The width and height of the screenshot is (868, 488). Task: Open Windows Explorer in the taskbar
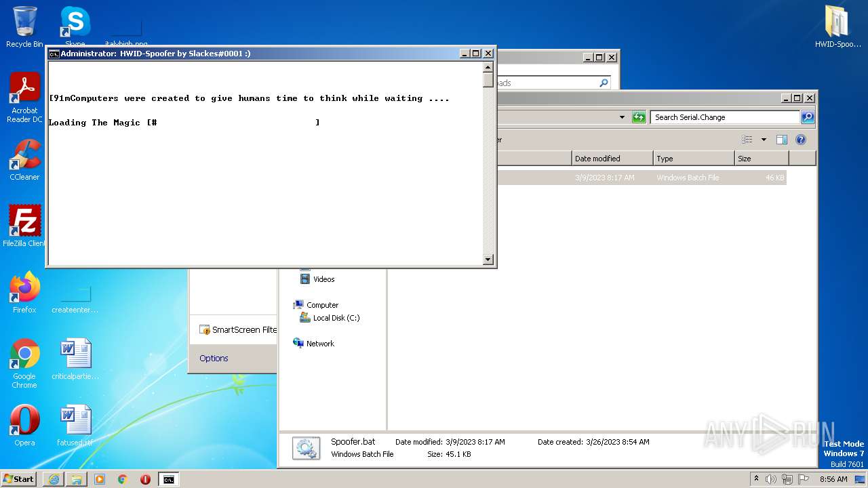click(77, 479)
